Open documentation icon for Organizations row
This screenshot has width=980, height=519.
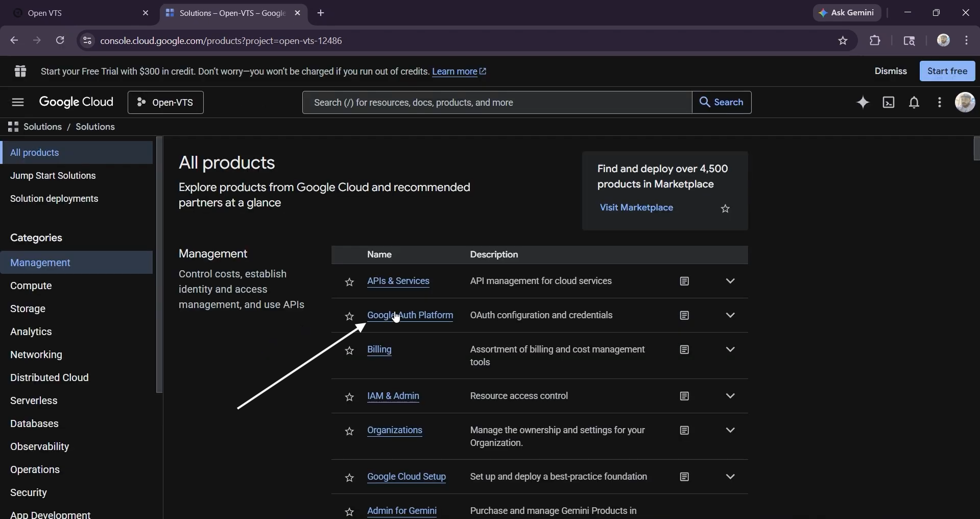(685, 431)
